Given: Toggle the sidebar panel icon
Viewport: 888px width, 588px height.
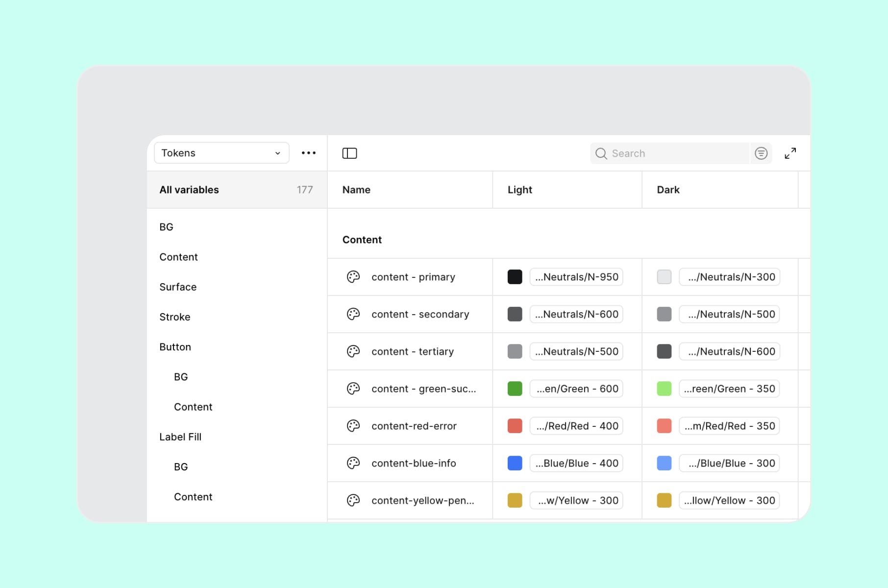Looking at the screenshot, I should [349, 153].
